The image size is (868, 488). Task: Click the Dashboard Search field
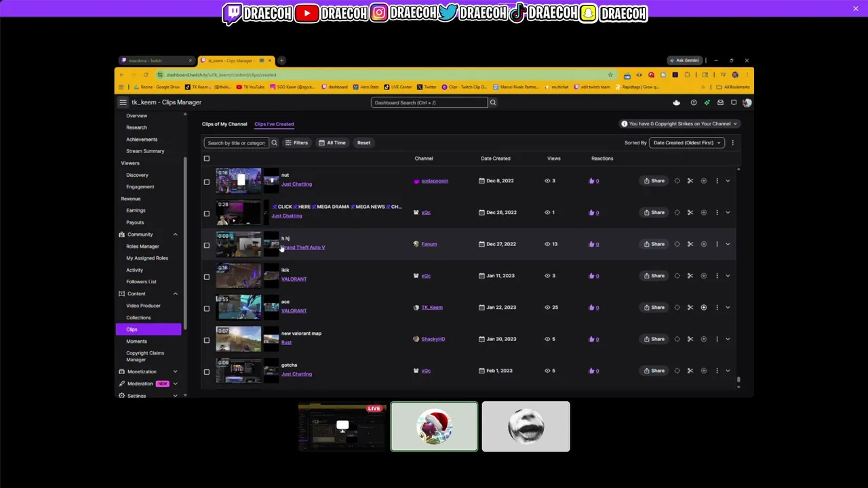click(x=429, y=102)
